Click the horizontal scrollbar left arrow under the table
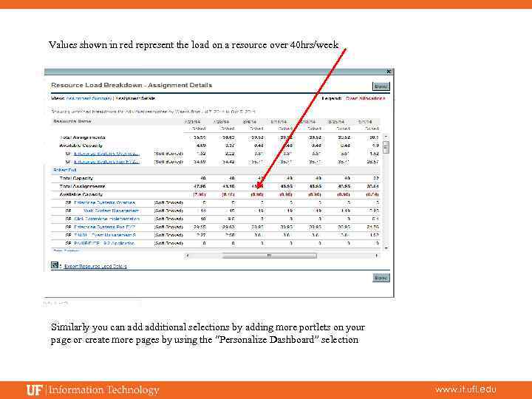532x399 pixels. (x=188, y=256)
